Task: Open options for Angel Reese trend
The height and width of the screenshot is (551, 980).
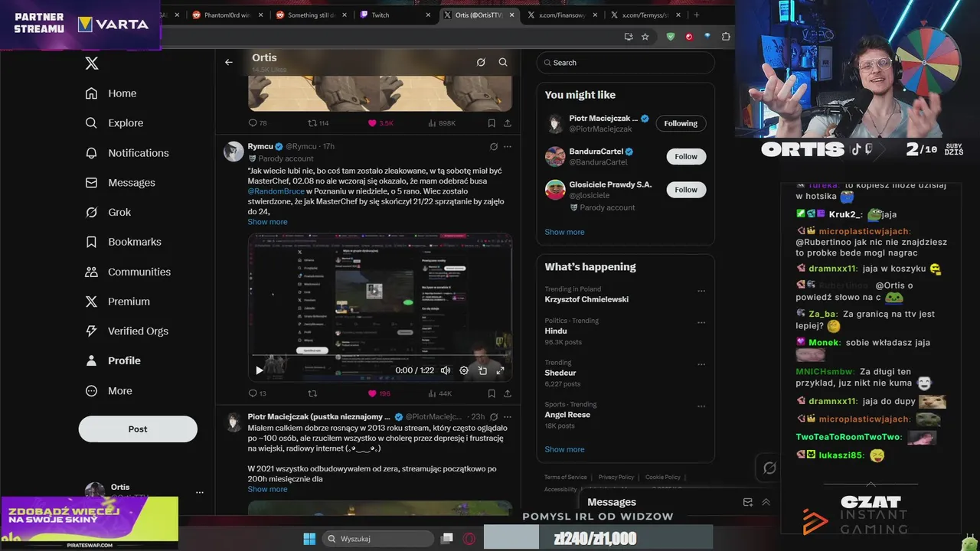Action: [701, 406]
